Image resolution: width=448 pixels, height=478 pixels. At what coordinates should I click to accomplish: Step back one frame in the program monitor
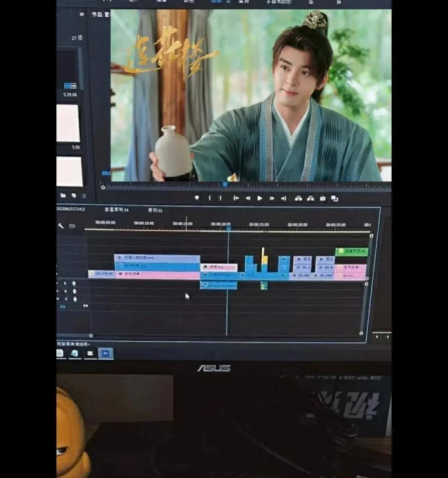point(248,198)
